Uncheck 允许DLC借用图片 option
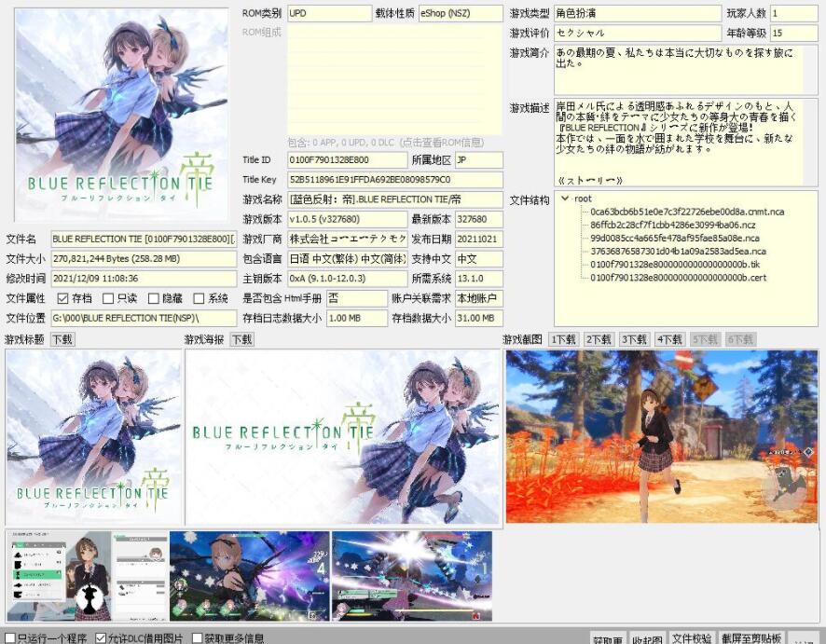The height and width of the screenshot is (644, 826). [101, 638]
